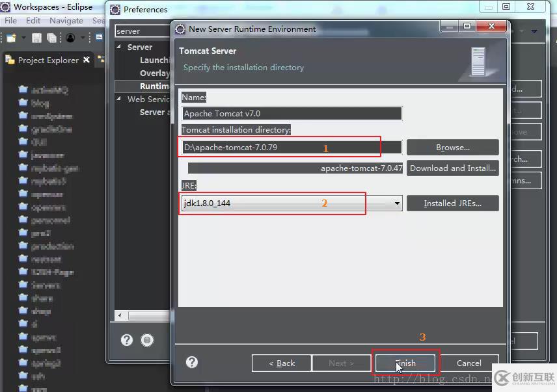Click the 'mns...' button in Preferences window
Image resolution: width=557 pixels, height=392 pixels.
pos(526,181)
